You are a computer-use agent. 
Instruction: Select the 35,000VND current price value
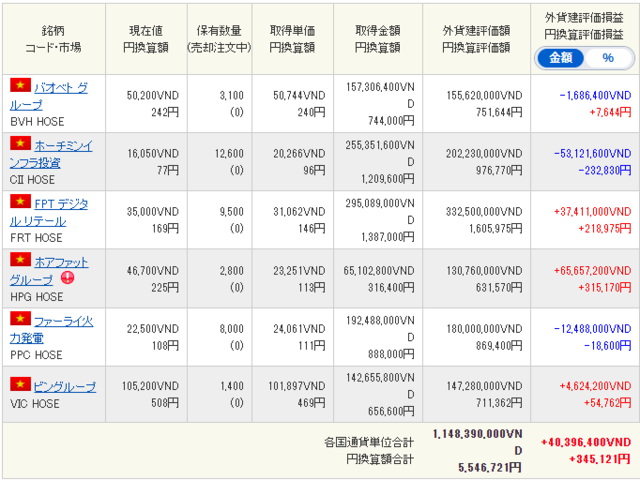click(x=153, y=211)
